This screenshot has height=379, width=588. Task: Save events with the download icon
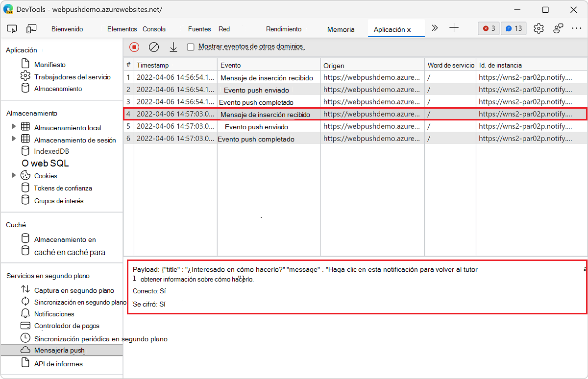point(173,47)
